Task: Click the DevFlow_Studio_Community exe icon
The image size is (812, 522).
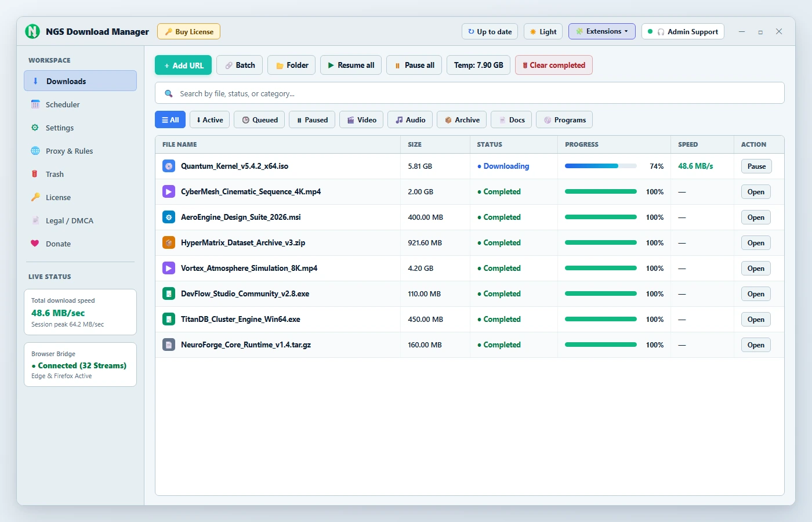Action: 169,294
